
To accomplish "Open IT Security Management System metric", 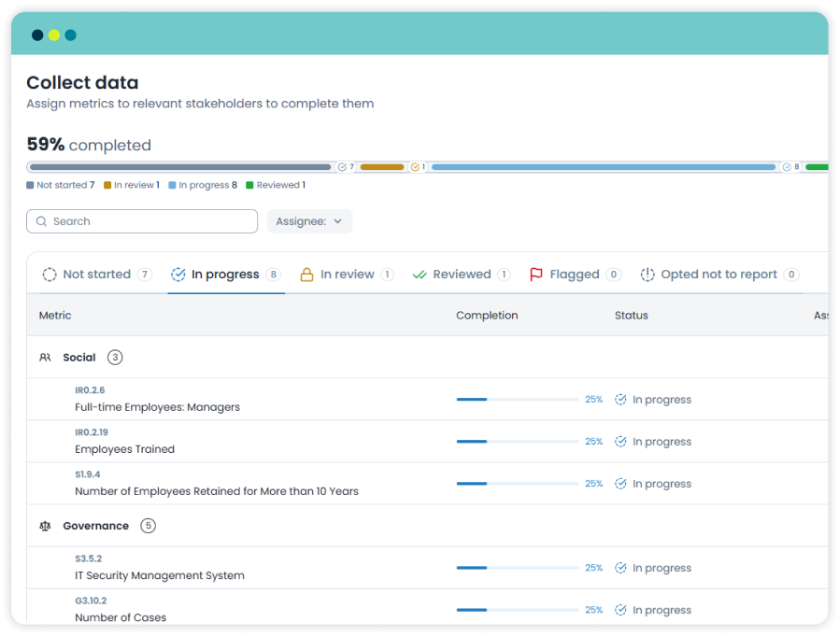I will [x=160, y=575].
